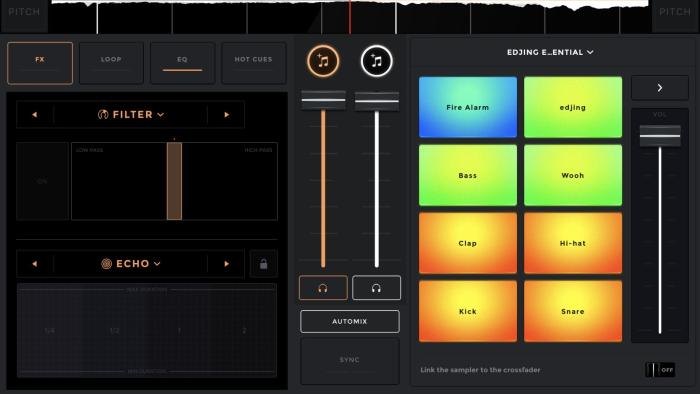700x394 pixels.
Task: Trigger the Kick sample pad
Action: (467, 311)
